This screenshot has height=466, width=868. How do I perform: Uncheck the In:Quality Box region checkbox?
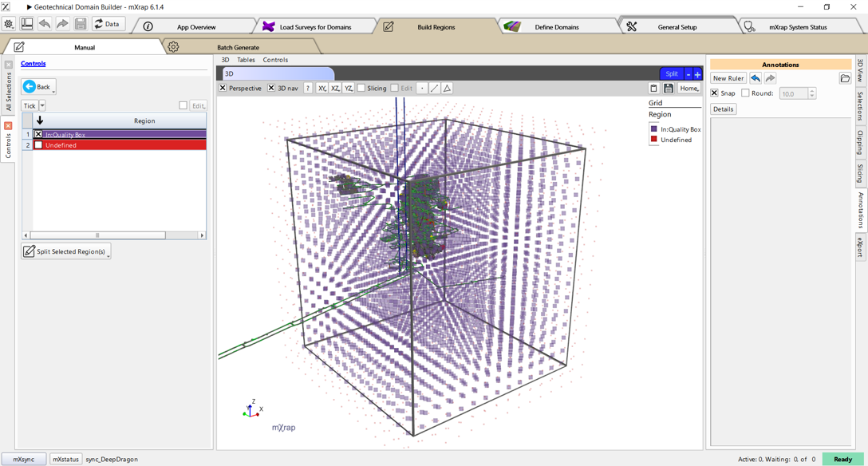pyautogui.click(x=38, y=135)
